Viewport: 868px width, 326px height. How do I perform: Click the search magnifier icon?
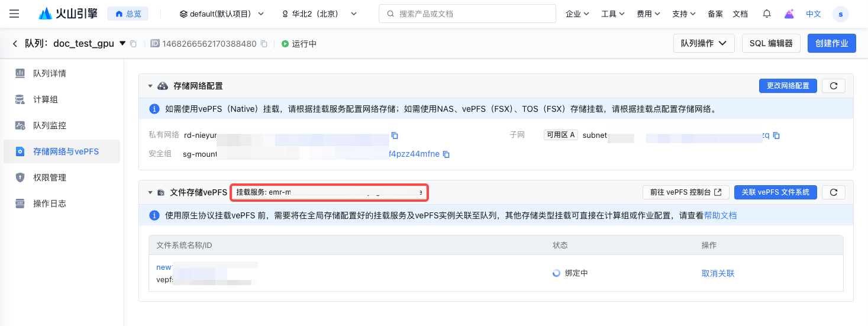[391, 14]
